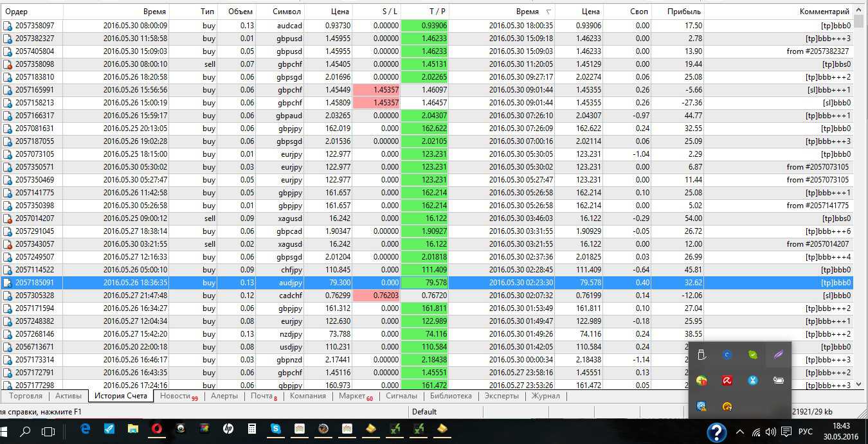This screenshot has height=444, width=868.
Task: Collapse hidden tray icons with the chevron
Action: [x=739, y=432]
